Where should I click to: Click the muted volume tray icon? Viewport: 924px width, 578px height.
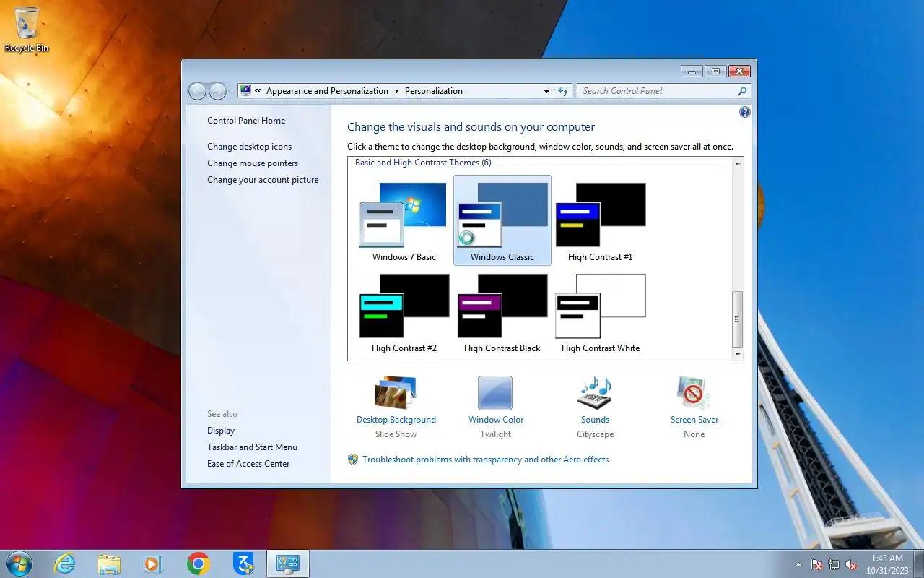(x=851, y=564)
